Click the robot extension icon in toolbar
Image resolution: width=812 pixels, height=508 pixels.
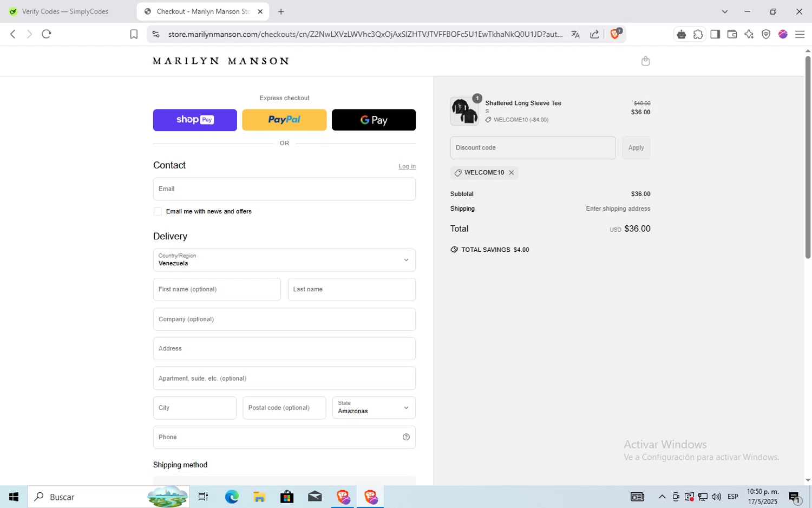tap(682, 34)
